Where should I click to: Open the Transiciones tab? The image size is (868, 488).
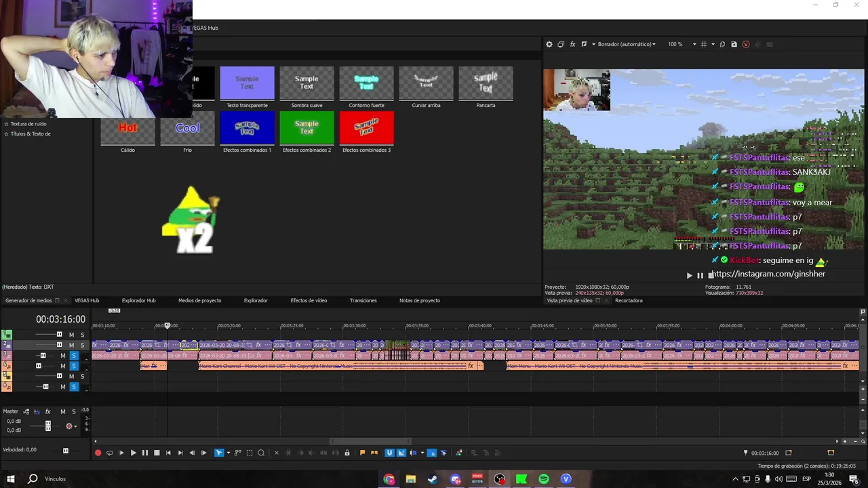(363, 300)
